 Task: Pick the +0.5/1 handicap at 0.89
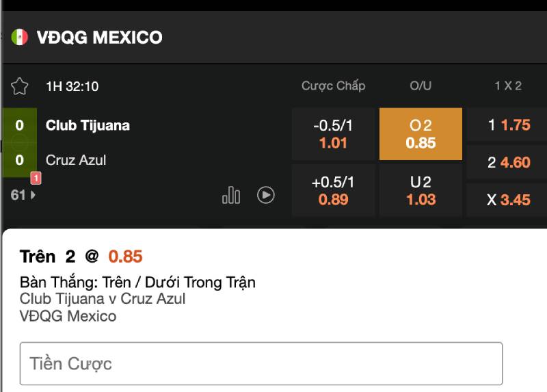334,191
